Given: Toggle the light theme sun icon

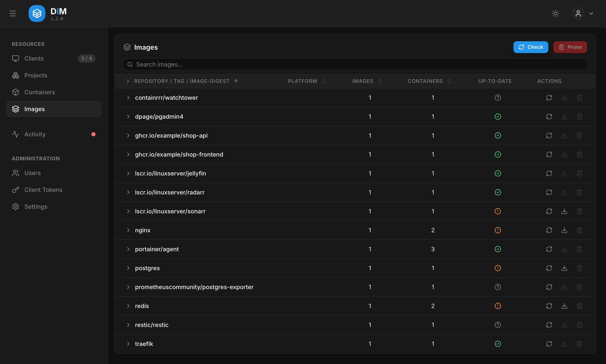Looking at the screenshot, I should click(555, 13).
